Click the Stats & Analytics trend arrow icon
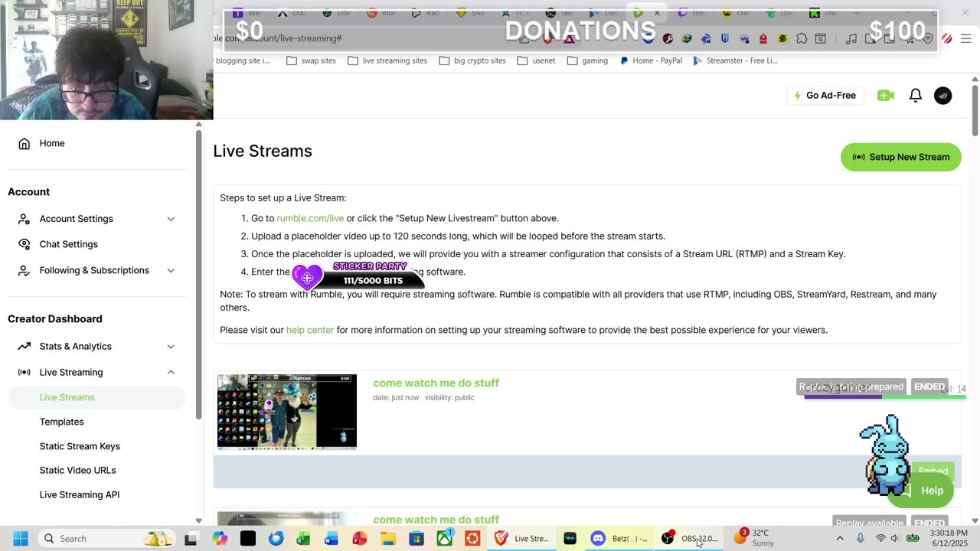980x551 pixels. click(x=24, y=346)
